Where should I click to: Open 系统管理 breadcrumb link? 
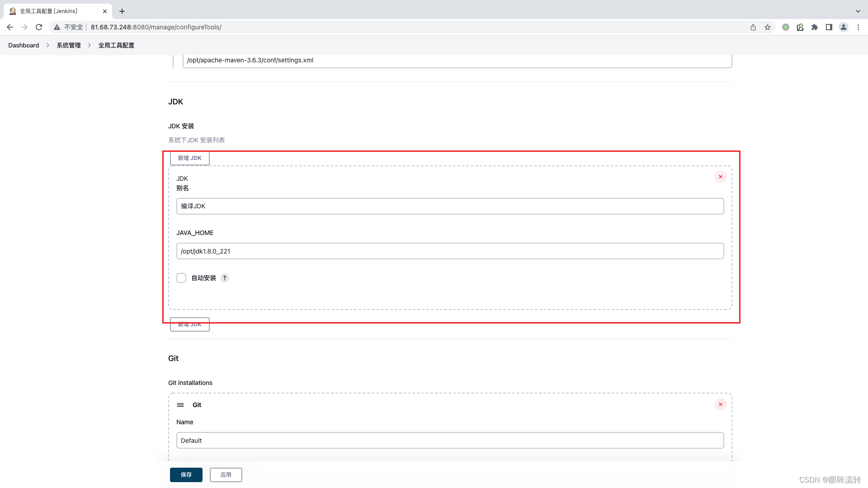[69, 45]
